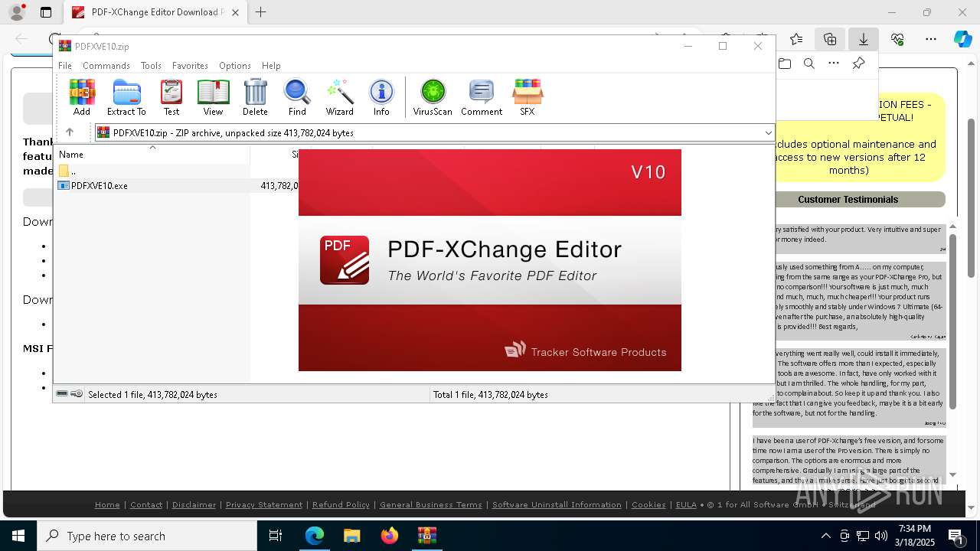Open the Contact footer link

[x=146, y=504]
